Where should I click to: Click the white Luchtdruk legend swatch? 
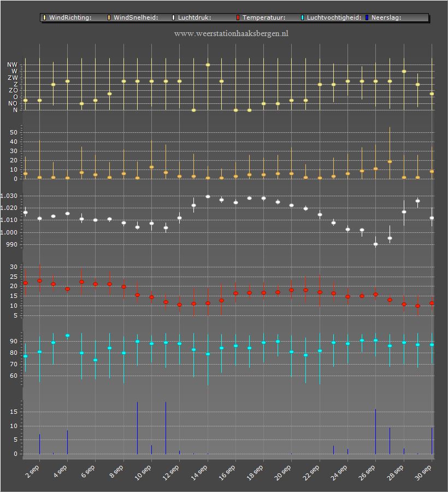click(x=173, y=17)
